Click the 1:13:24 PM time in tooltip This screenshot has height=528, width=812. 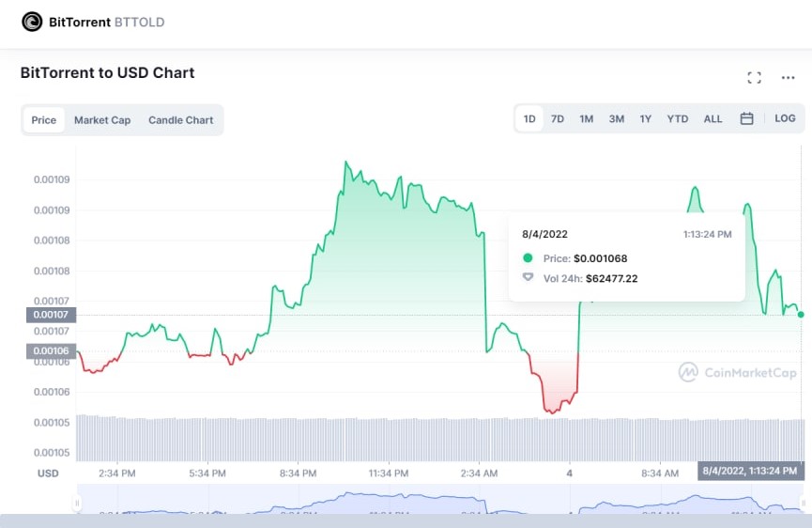pyautogui.click(x=708, y=234)
